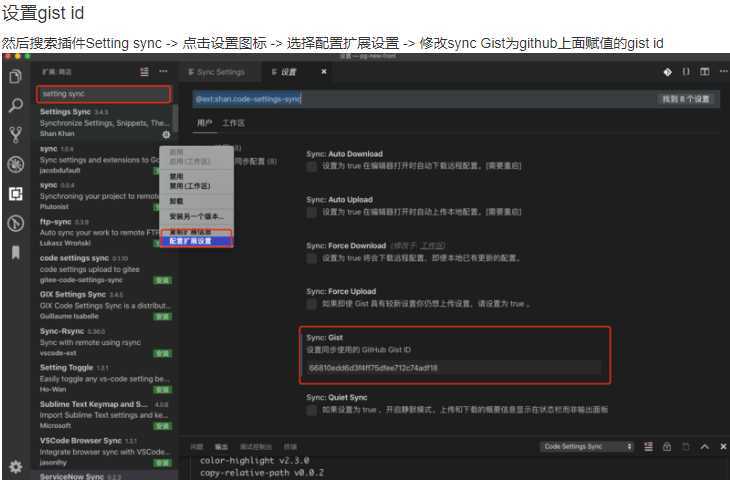The height and width of the screenshot is (480, 730).
Task: Clear the output panel log
Action: pyautogui.click(x=648, y=447)
